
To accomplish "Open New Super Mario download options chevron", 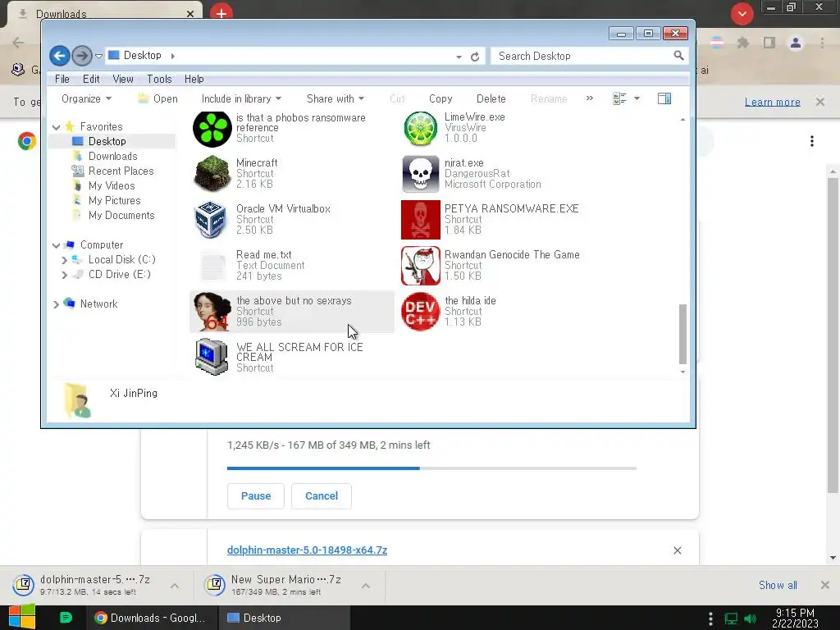I will (x=366, y=586).
